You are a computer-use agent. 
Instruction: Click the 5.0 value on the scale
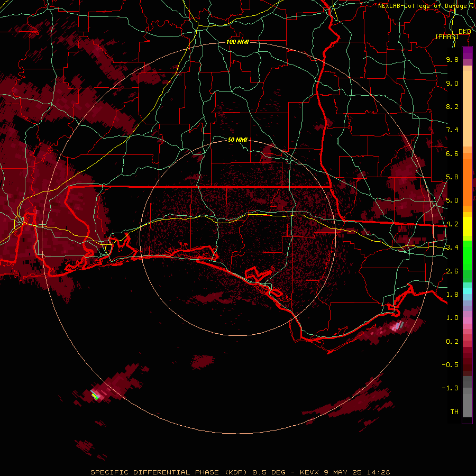[452, 200]
